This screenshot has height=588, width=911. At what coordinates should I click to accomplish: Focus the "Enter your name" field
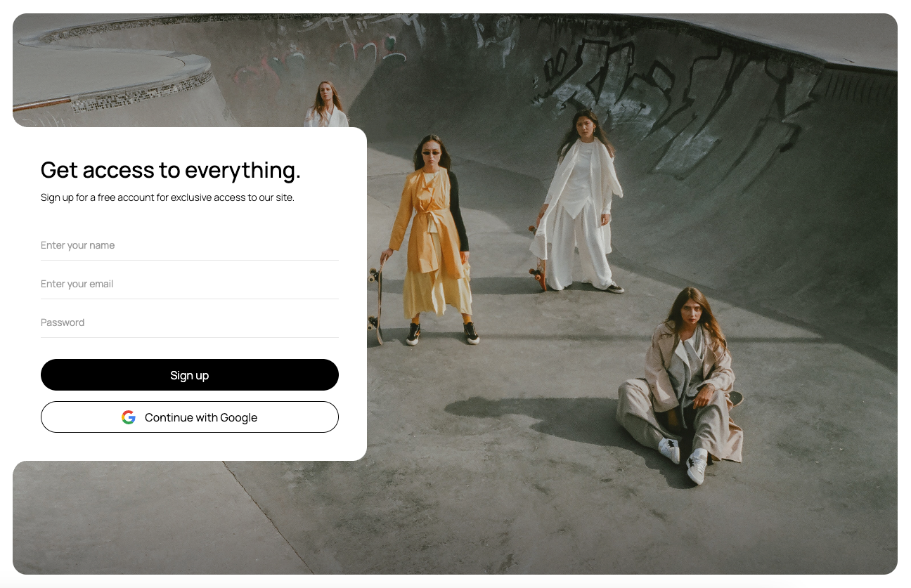(190, 245)
